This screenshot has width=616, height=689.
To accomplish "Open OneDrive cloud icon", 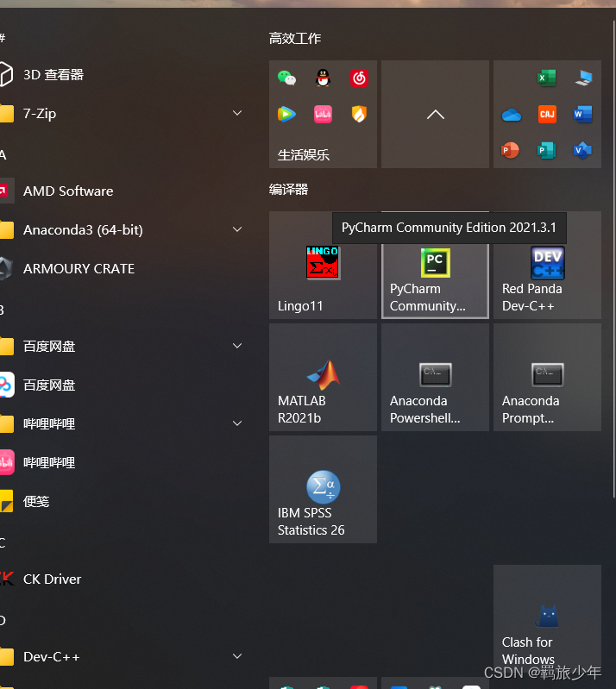I will click(x=511, y=116).
